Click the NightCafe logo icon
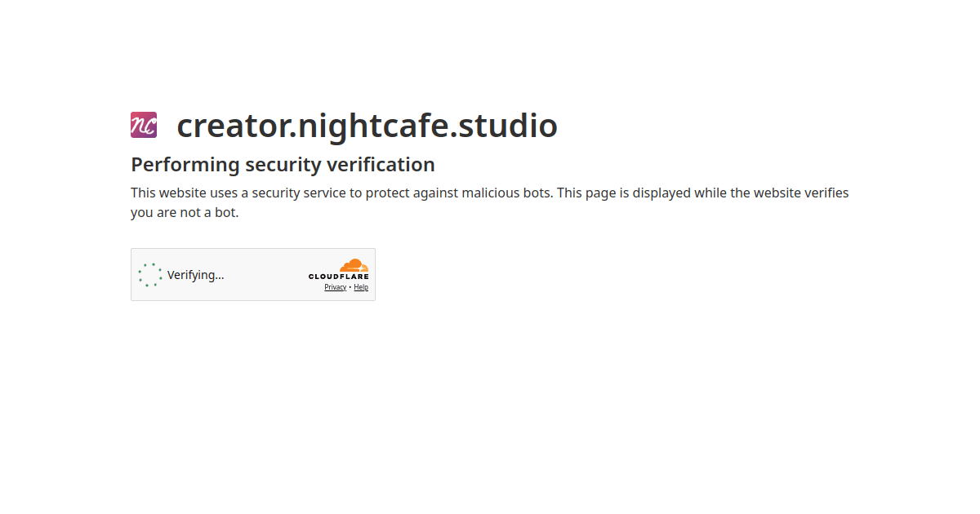 tap(144, 125)
